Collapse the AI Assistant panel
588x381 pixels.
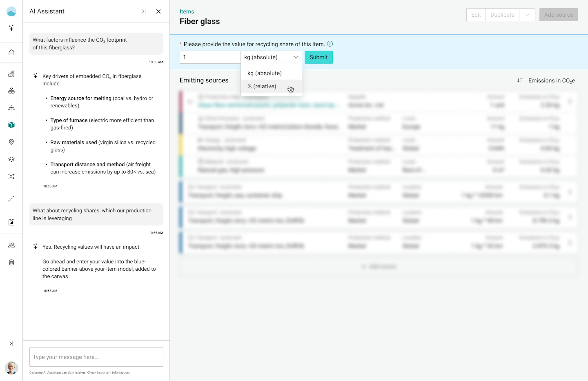point(143,11)
